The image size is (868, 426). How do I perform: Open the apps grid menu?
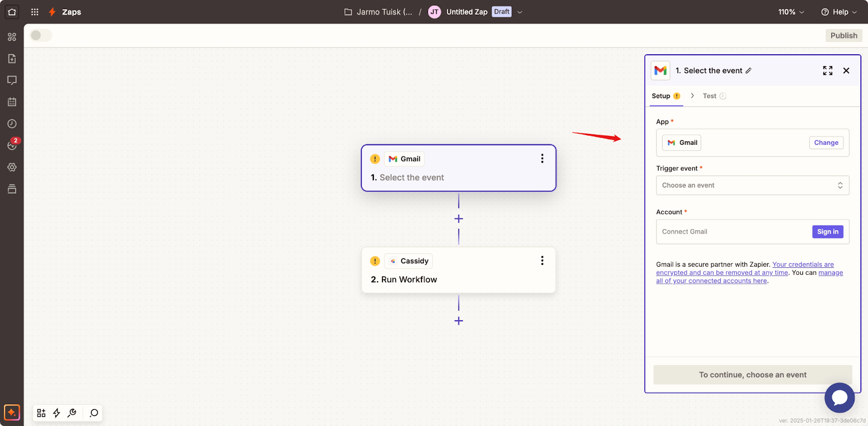point(35,11)
